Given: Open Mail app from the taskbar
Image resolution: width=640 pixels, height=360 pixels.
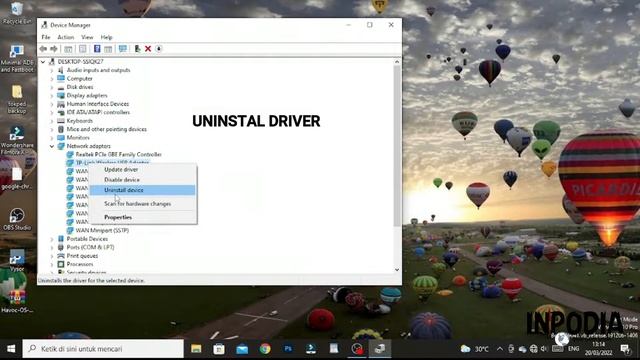Looking at the screenshot, I should (x=242, y=349).
